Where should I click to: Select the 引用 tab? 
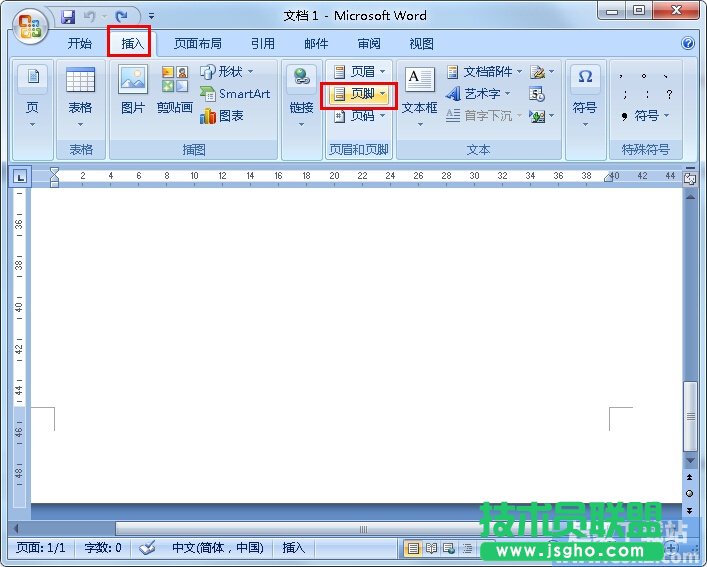[262, 43]
